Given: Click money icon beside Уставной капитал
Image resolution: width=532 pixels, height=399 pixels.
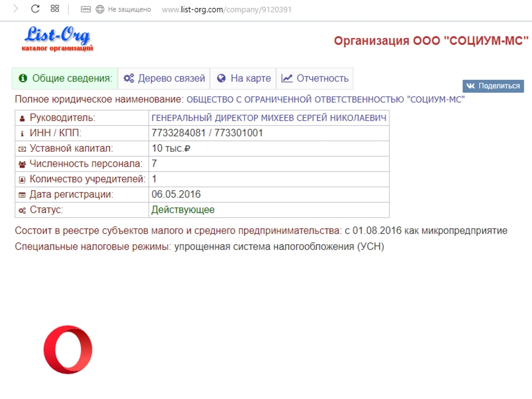Looking at the screenshot, I should (x=22, y=149).
